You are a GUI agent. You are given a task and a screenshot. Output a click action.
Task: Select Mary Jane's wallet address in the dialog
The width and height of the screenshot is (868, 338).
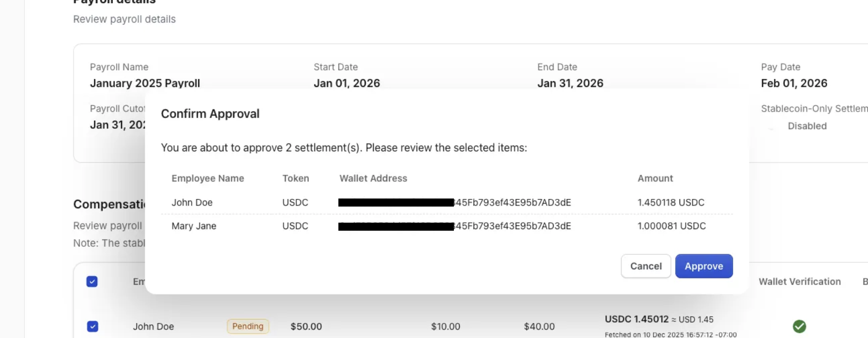[x=454, y=226]
